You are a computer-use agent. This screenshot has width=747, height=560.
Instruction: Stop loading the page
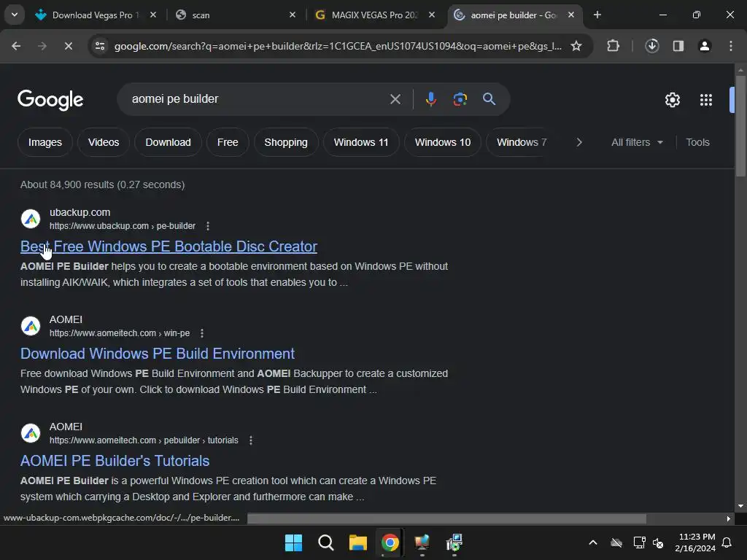pyautogui.click(x=68, y=46)
